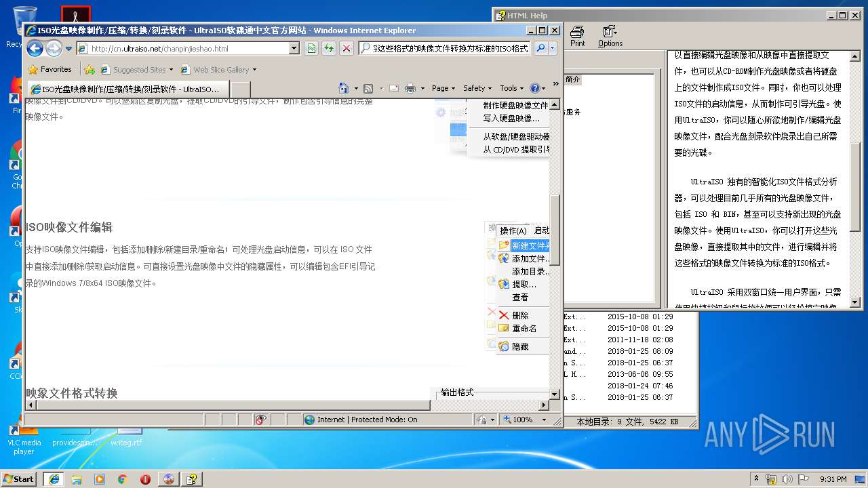Open the media player taskbar icon
The height and width of the screenshot is (488, 868).
pyautogui.click(x=100, y=479)
